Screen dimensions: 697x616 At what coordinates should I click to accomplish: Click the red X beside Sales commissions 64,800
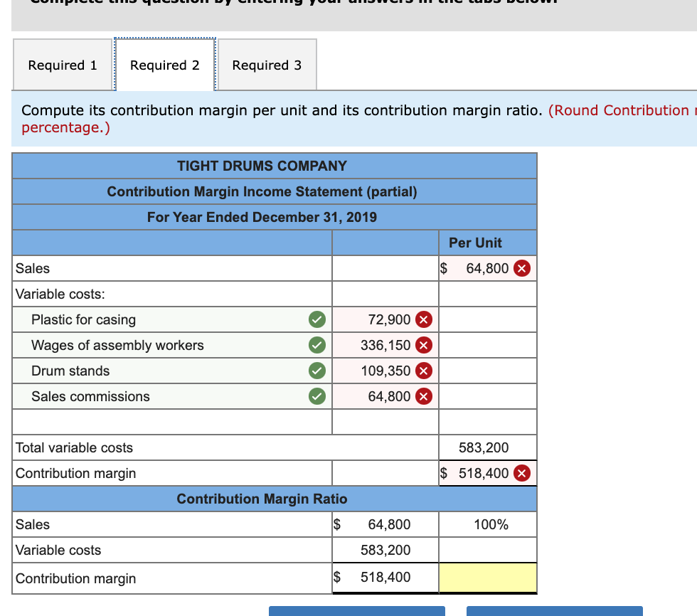pos(425,396)
